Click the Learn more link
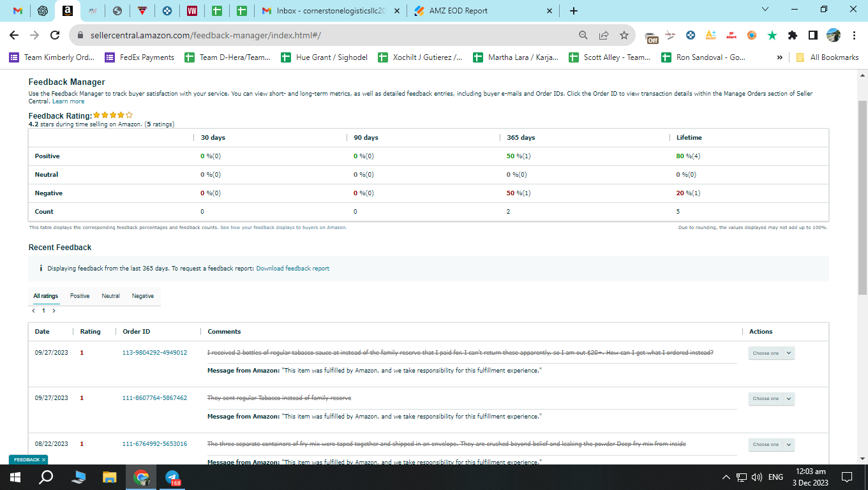868x490 pixels. 68,101
